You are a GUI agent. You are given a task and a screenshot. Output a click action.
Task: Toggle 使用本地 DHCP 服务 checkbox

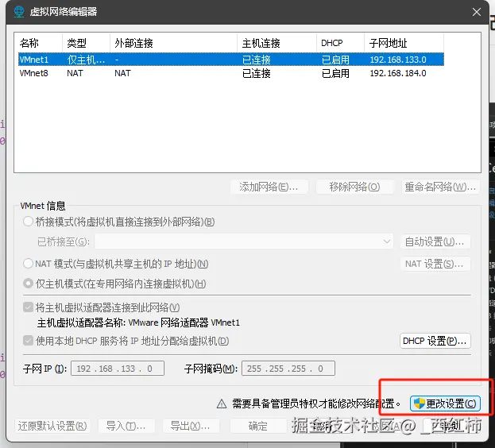click(28, 341)
